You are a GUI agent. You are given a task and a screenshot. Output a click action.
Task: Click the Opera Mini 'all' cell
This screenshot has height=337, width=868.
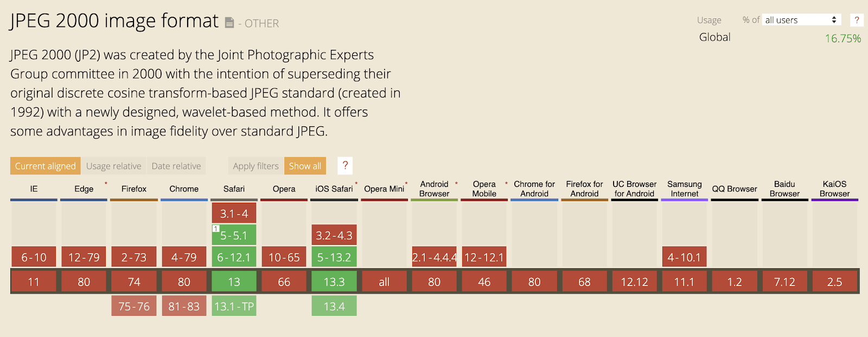pos(384,282)
